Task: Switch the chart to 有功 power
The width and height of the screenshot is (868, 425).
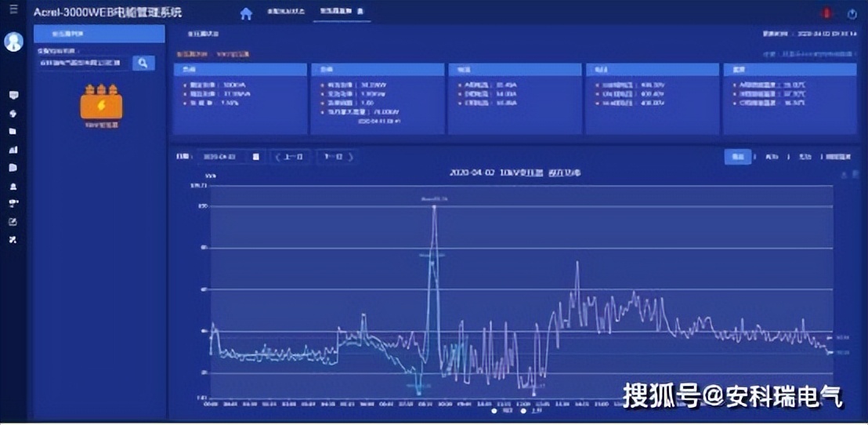Action: click(771, 157)
